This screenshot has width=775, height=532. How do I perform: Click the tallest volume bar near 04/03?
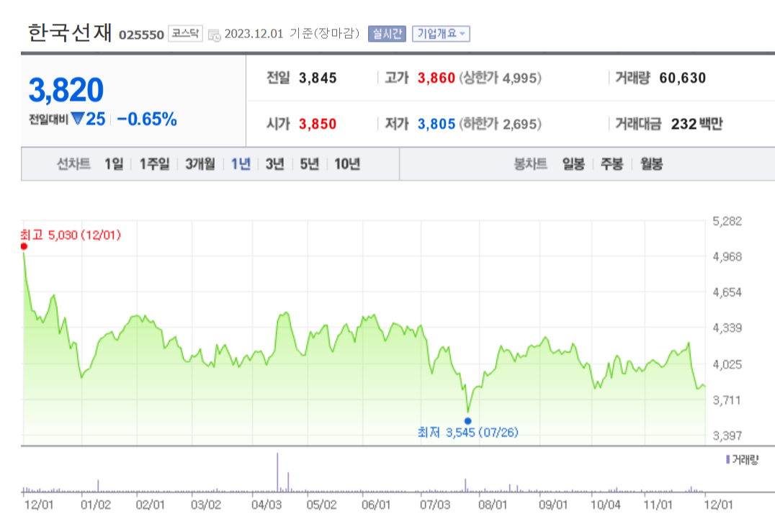pyautogui.click(x=277, y=472)
